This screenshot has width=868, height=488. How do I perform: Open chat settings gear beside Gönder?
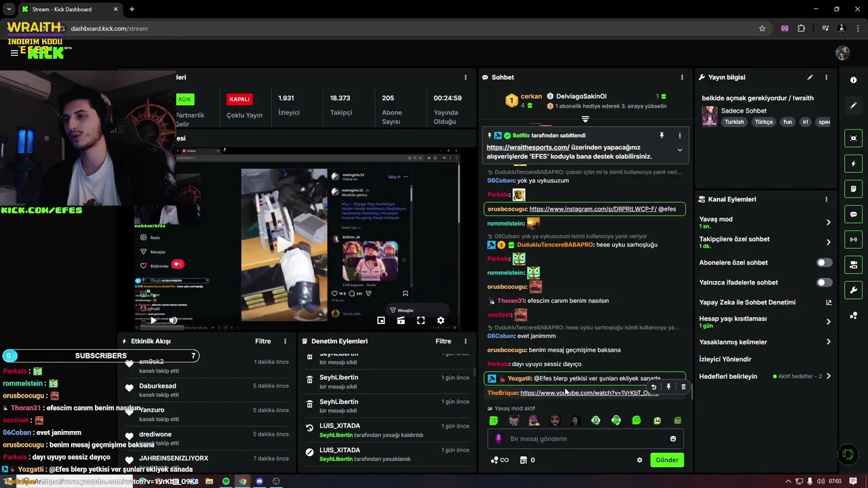[x=639, y=460]
